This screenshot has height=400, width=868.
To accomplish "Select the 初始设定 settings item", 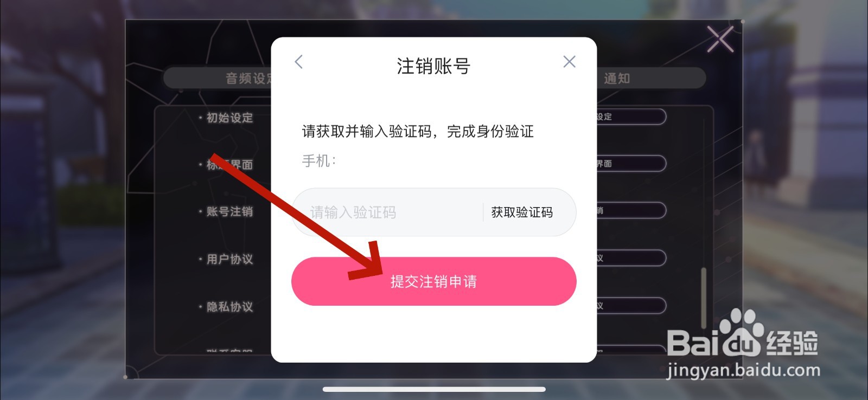I will [x=229, y=118].
